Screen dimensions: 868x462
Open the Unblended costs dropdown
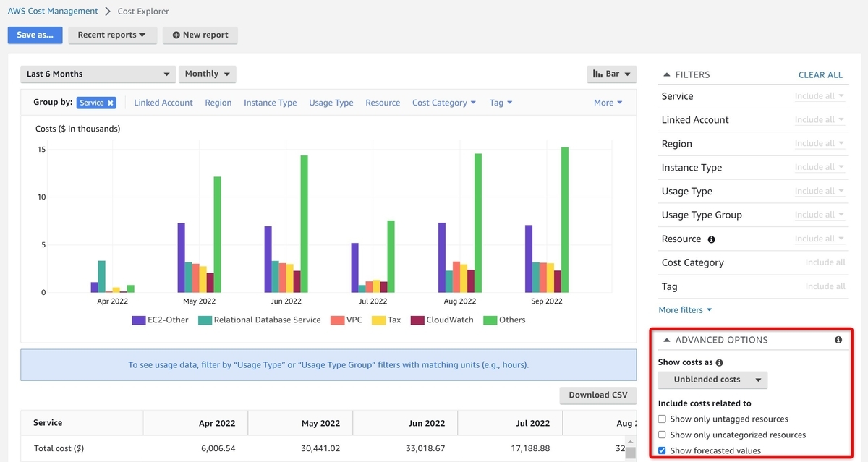pos(712,379)
